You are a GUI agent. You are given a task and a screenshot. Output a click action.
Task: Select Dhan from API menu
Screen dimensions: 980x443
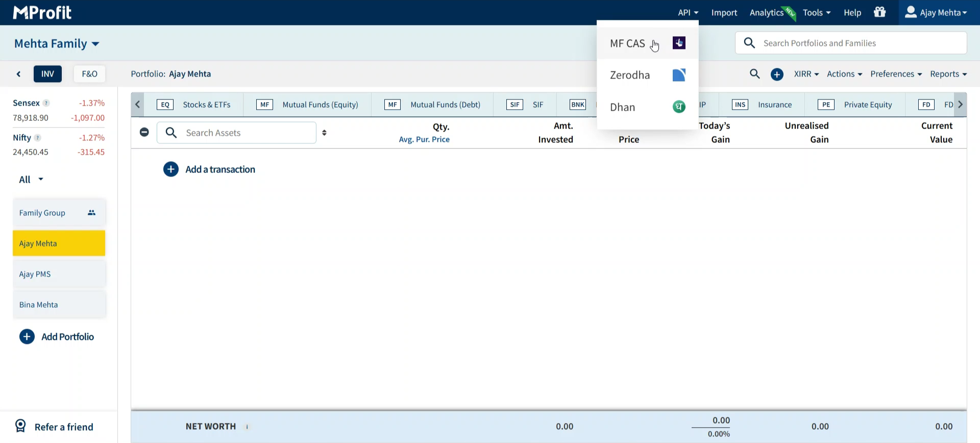(648, 107)
